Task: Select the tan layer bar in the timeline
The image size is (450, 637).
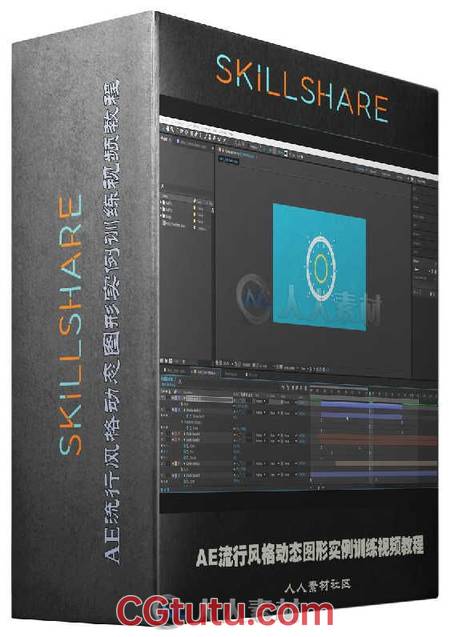Action: pyautogui.click(x=386, y=464)
